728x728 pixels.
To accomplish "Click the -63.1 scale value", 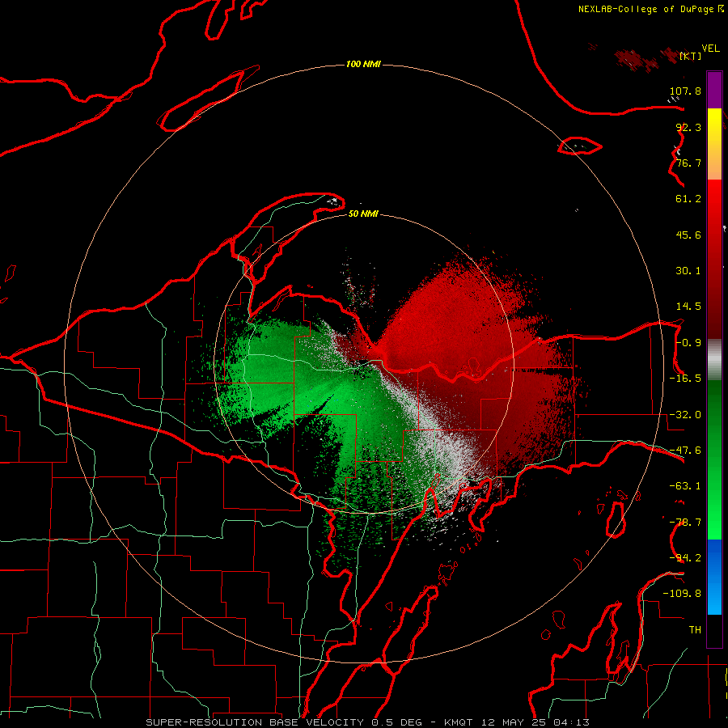I will point(685,486).
